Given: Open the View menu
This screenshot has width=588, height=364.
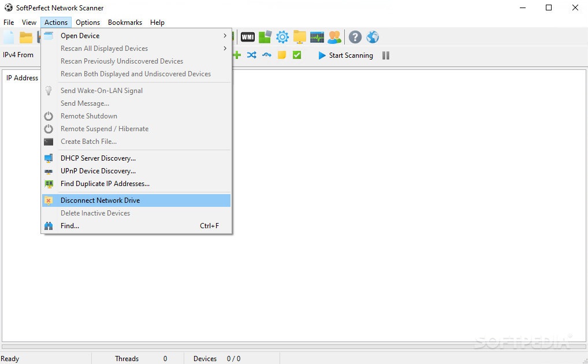Looking at the screenshot, I should 29,23.
